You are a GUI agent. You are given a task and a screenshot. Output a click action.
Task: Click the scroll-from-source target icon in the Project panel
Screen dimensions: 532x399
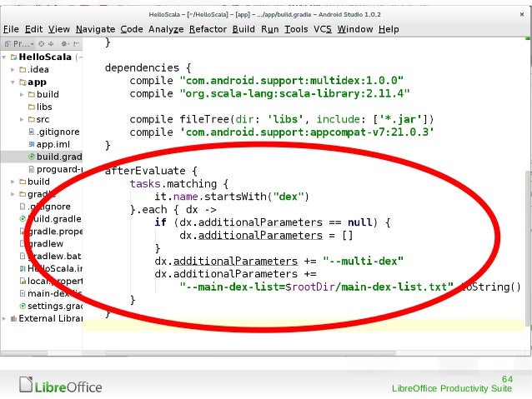tap(41, 43)
